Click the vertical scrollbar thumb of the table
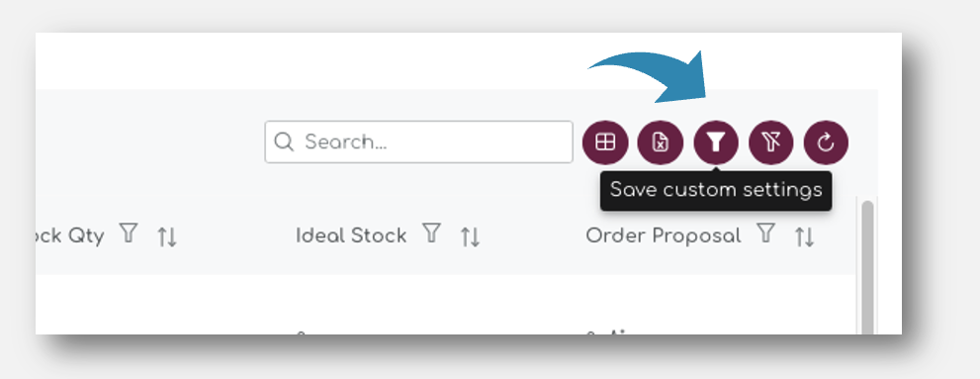980x379 pixels. pyautogui.click(x=867, y=268)
